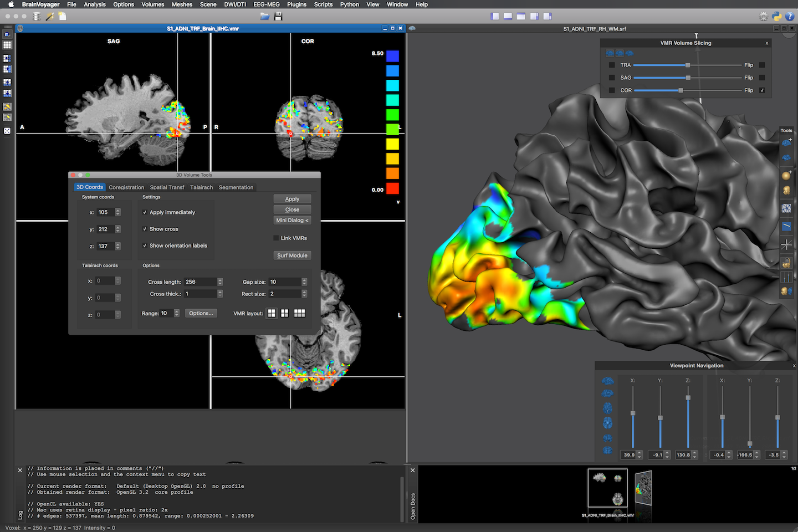The width and height of the screenshot is (798, 532).
Task: Click the Rect size stepper arrows
Action: 304,294
